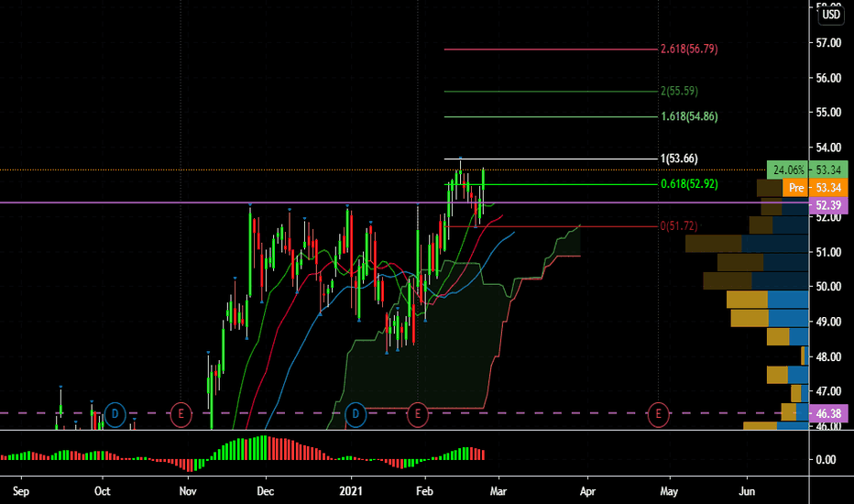The height and width of the screenshot is (504, 854).
Task: Click the Jun label on time axis
Action: (x=747, y=491)
